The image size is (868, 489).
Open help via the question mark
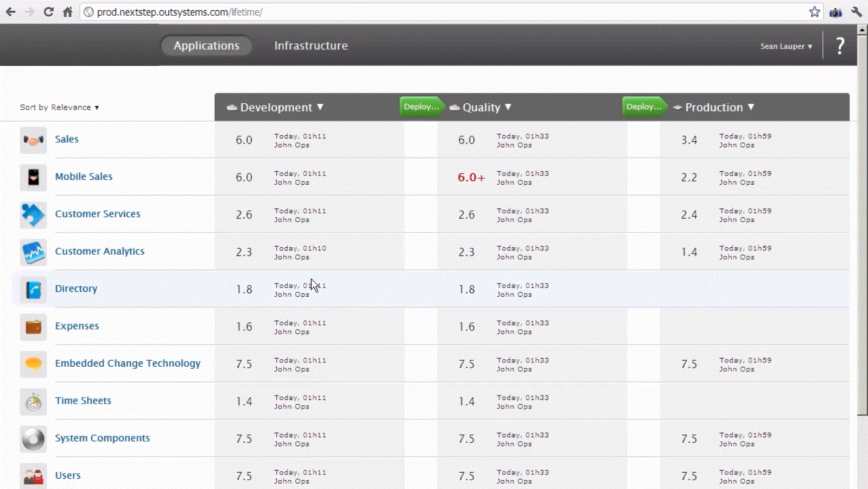[x=840, y=46]
